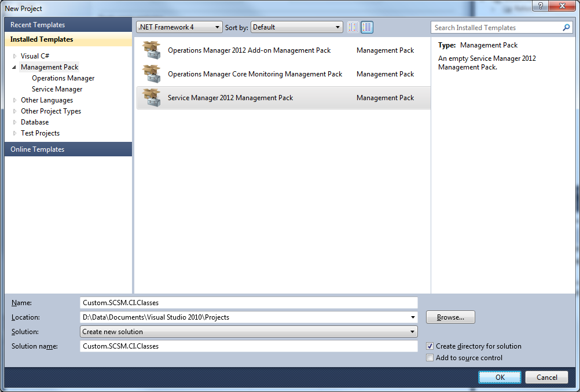Open the Recent Templates section

pos(38,25)
